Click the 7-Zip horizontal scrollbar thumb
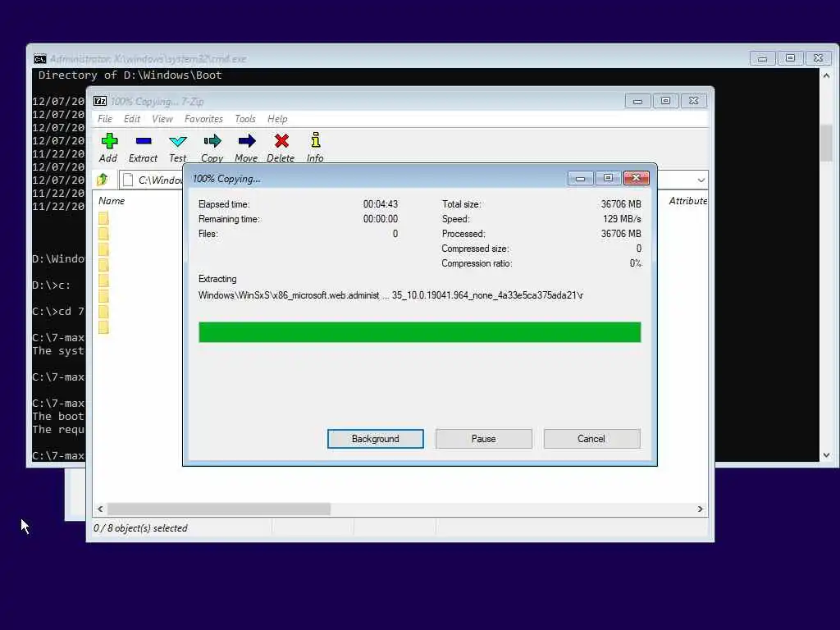This screenshot has height=630, width=840. pyautogui.click(x=218, y=509)
